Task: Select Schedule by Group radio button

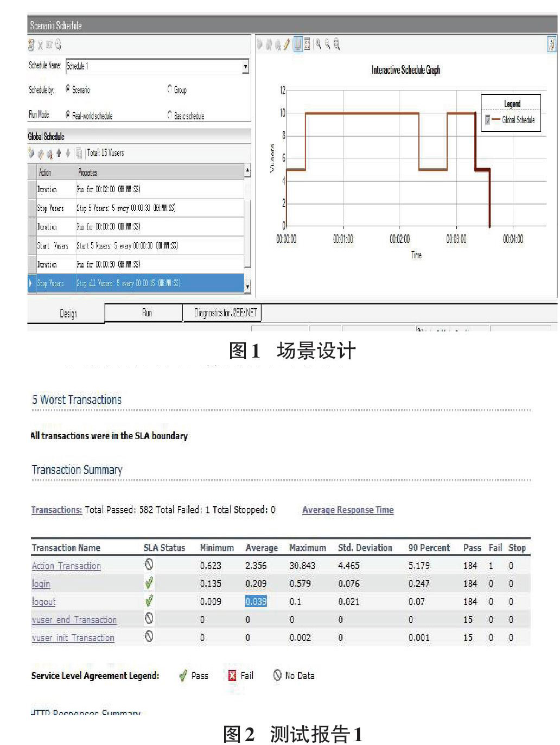Action: tap(170, 88)
